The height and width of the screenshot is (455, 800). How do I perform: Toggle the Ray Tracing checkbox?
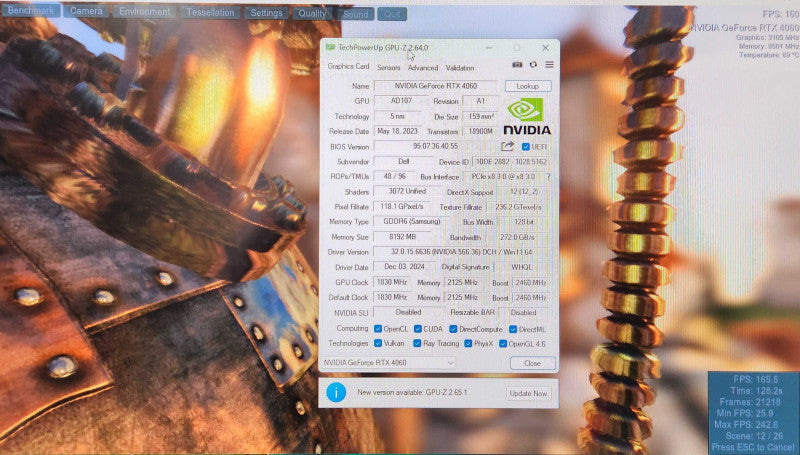point(417,343)
